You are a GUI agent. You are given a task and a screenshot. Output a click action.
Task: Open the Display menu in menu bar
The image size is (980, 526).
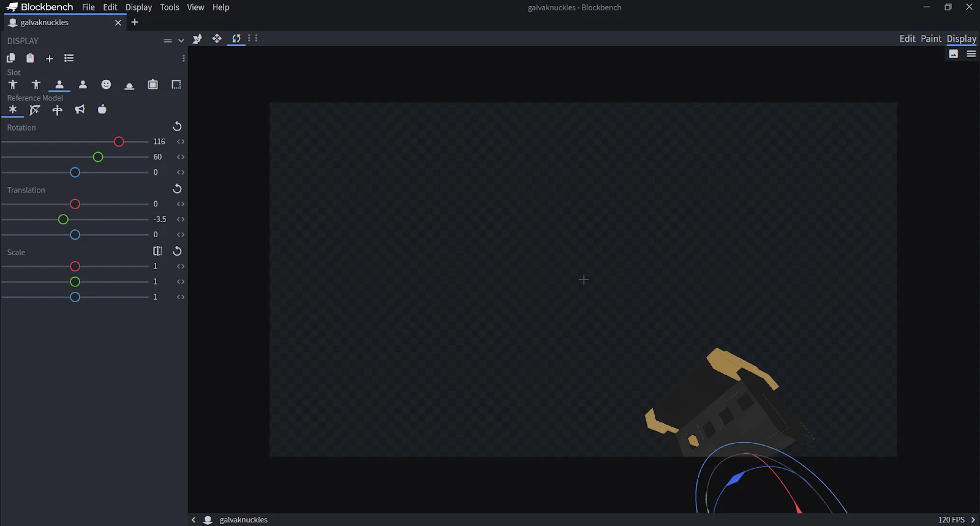138,7
